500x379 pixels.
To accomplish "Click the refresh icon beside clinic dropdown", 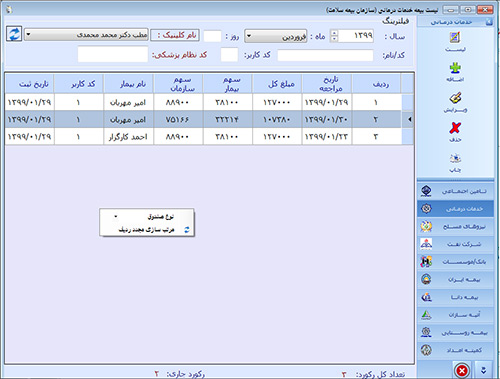I will pyautogui.click(x=14, y=34).
